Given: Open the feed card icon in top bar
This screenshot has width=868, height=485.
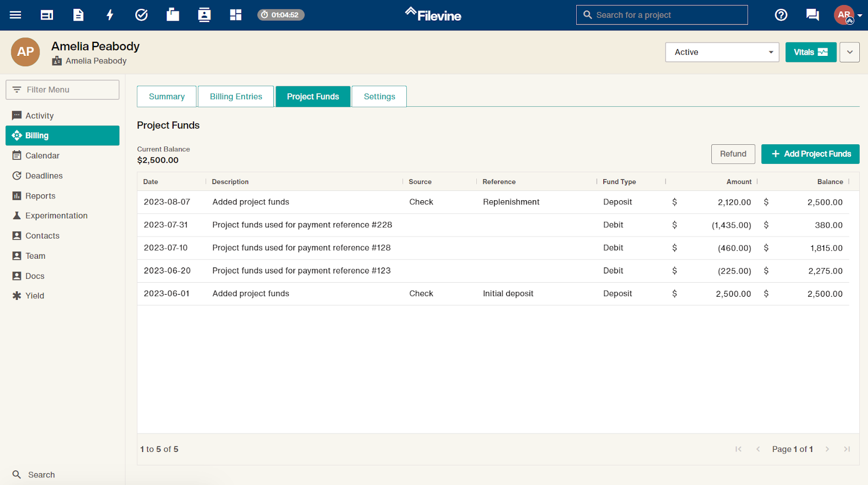Looking at the screenshot, I should click(x=47, y=15).
